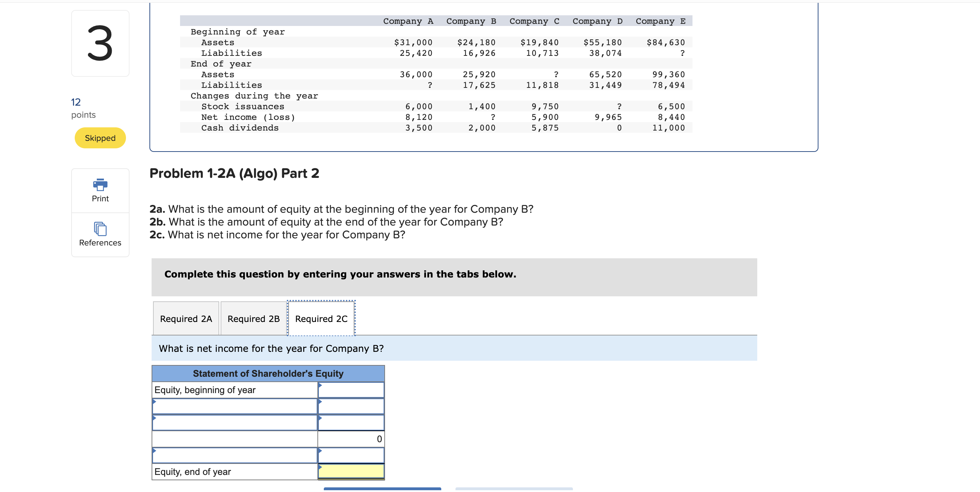Viewport: 980px width, 492px height.
Task: Open the References panel icon
Action: (100, 229)
